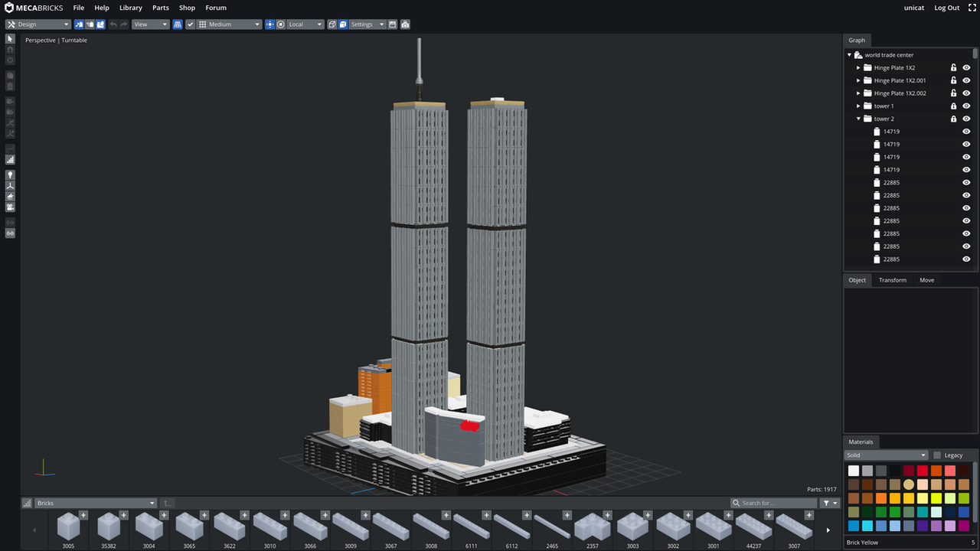Click the undo arrow in top toolbar
Image resolution: width=980 pixels, height=551 pixels.
coord(113,24)
